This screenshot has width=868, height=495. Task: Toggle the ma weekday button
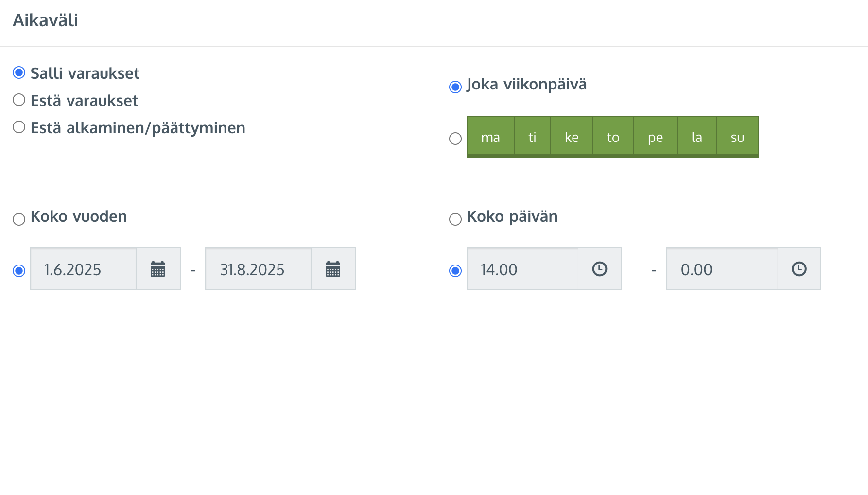click(x=490, y=137)
